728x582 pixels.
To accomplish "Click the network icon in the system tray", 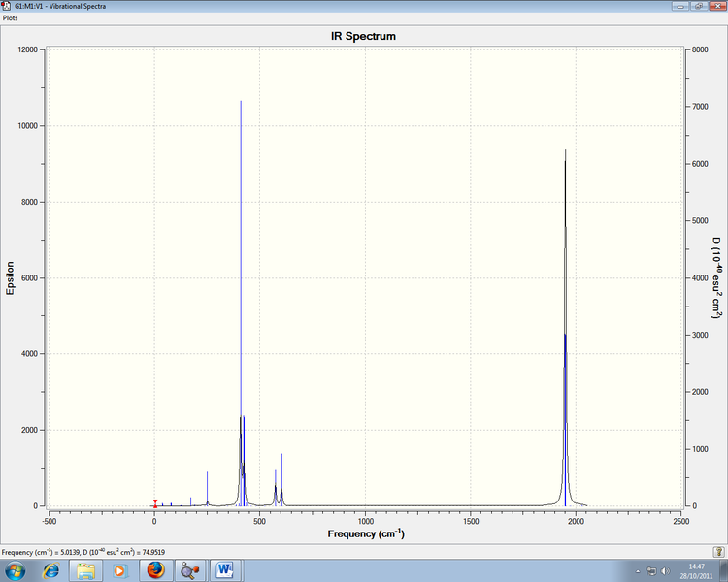I will coord(652,571).
